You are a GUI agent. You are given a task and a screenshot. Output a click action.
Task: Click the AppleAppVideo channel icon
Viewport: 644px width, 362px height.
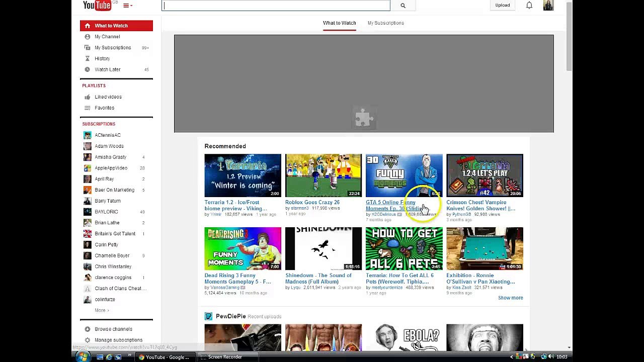click(88, 168)
